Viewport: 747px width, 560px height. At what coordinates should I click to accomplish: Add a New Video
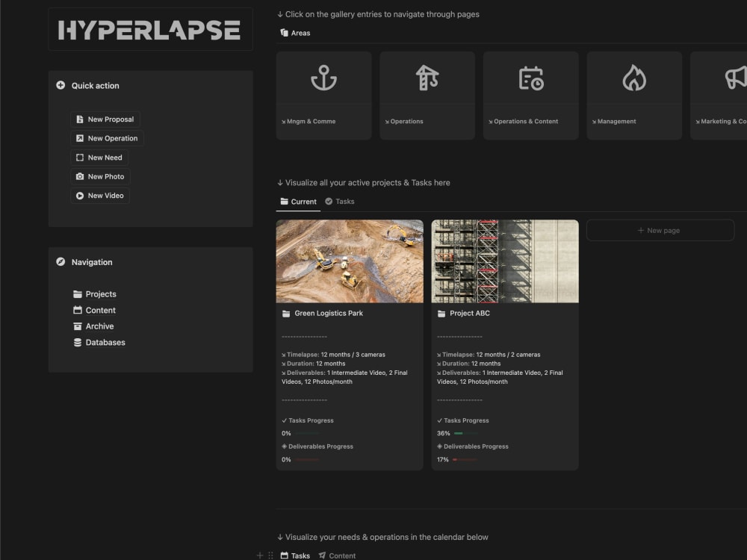[x=100, y=195]
